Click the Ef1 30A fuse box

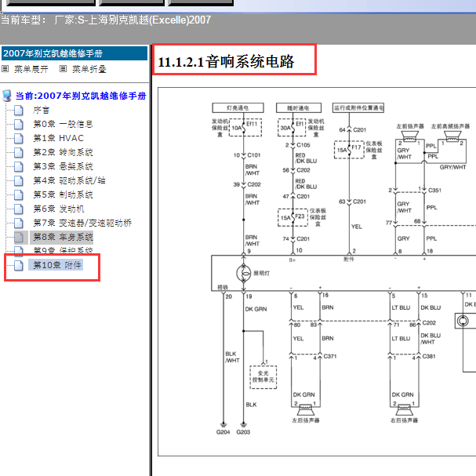292,128
